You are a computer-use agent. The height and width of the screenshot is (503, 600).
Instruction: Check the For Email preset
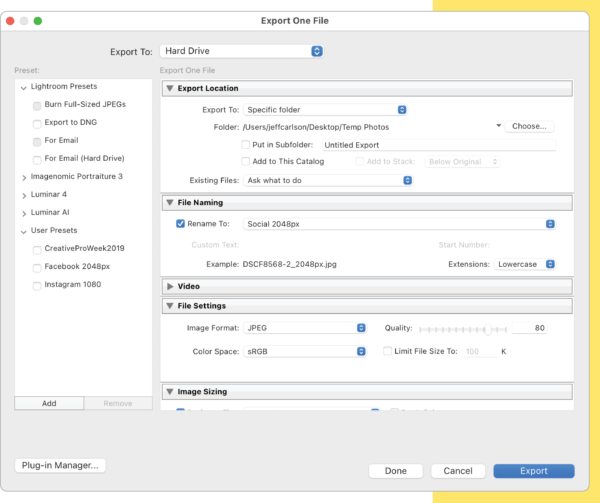coord(37,142)
